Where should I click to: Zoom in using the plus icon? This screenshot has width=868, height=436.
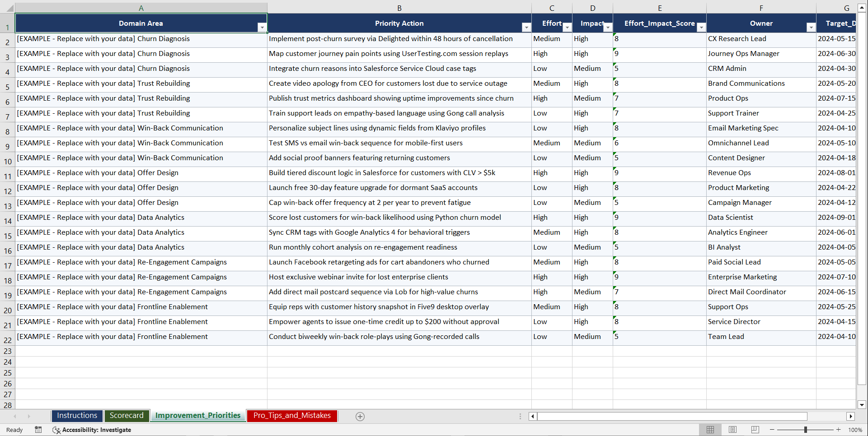(839, 430)
